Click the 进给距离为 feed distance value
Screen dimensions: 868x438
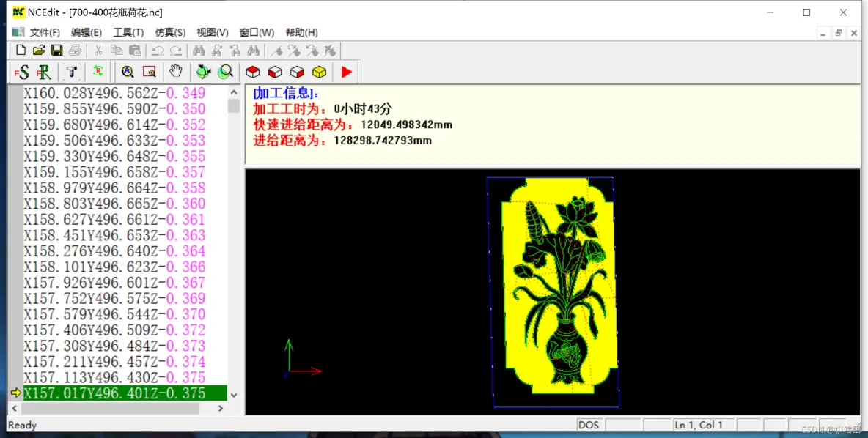pos(383,141)
